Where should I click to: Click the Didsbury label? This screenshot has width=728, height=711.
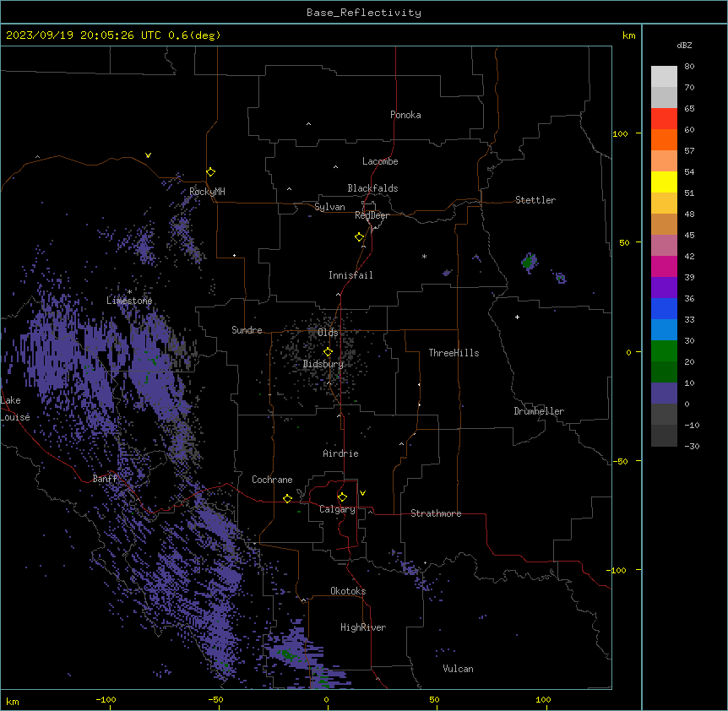tap(323, 364)
